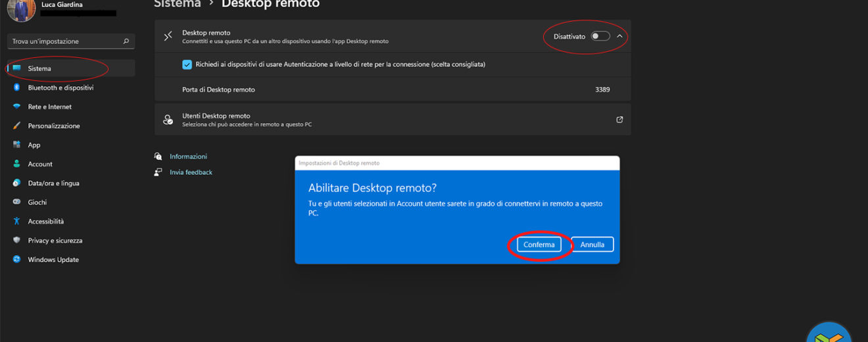This screenshot has width=868, height=342.
Task: Click the Luca Giardina profile picture
Action: (x=21, y=9)
